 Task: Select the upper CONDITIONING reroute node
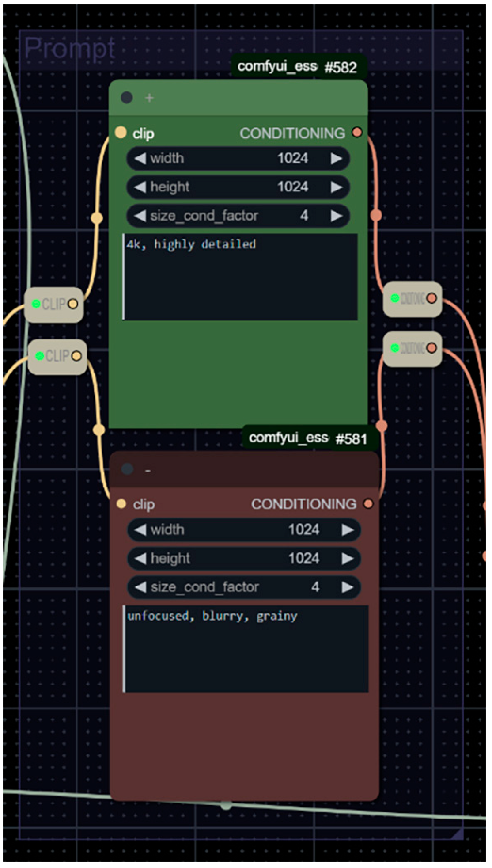[413, 299]
